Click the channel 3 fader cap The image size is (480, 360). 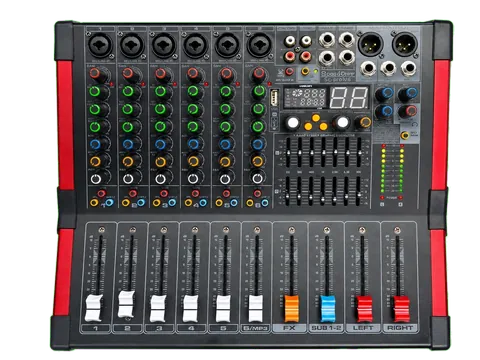[158, 308]
